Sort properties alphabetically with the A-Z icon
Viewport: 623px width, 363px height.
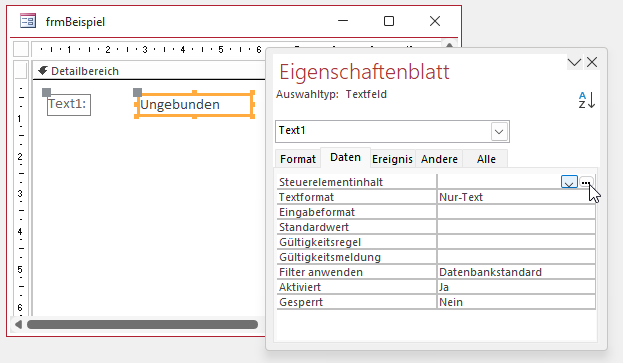pyautogui.click(x=586, y=100)
